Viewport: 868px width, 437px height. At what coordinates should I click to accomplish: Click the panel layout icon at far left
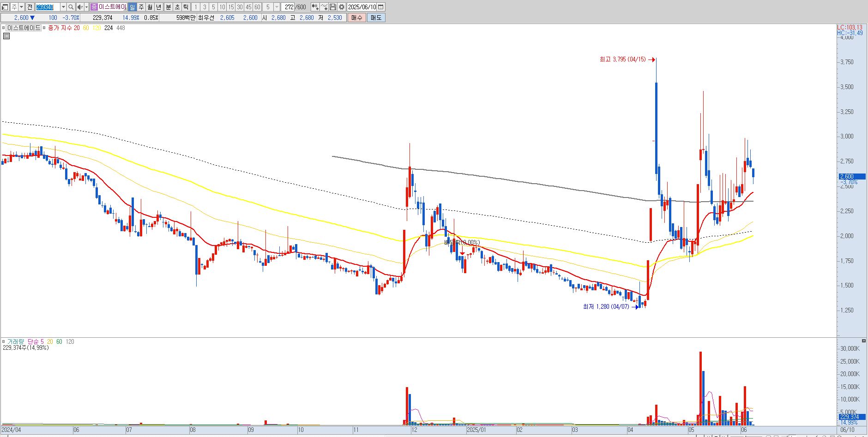coord(5,7)
